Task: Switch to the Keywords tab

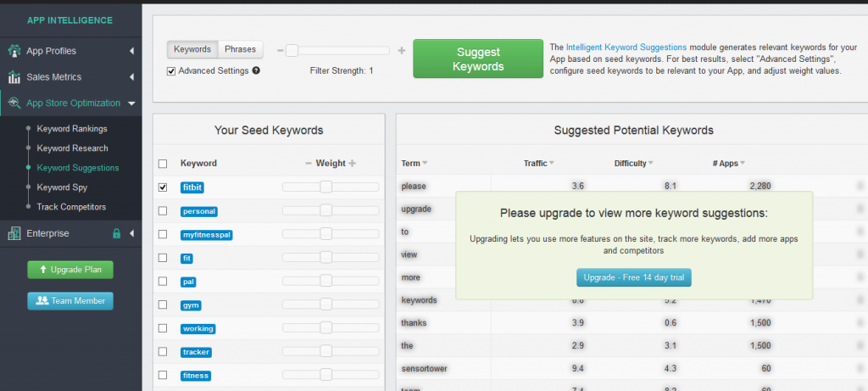Action: click(192, 49)
